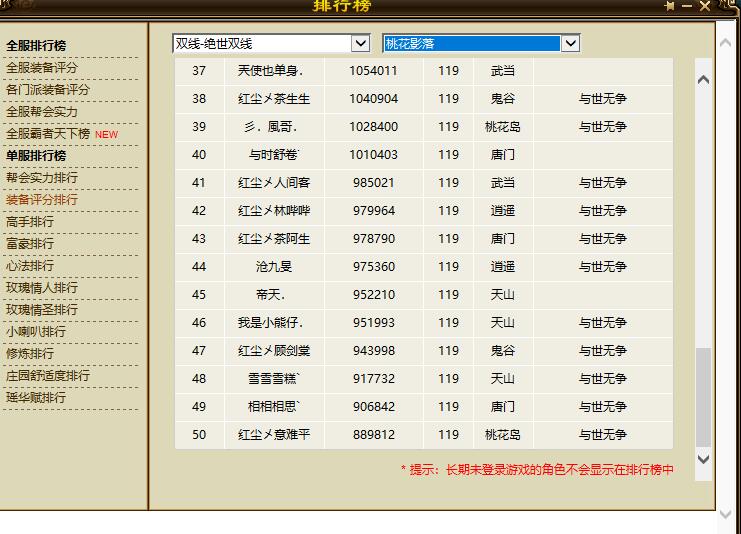Select player 帝天. at rank 45
The image size is (741, 534).
[x=270, y=295]
